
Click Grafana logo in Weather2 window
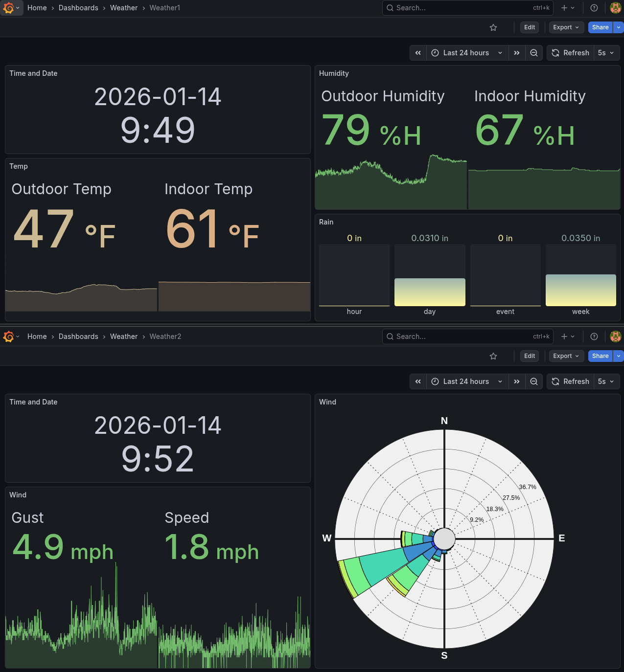(8, 336)
